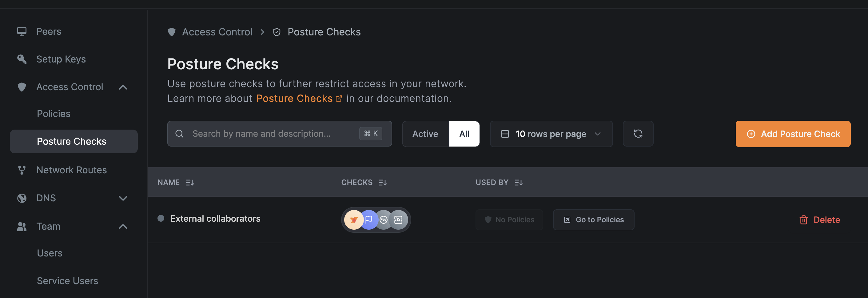Click the gear network range check icon
This screenshot has height=298, width=868.
399,220
